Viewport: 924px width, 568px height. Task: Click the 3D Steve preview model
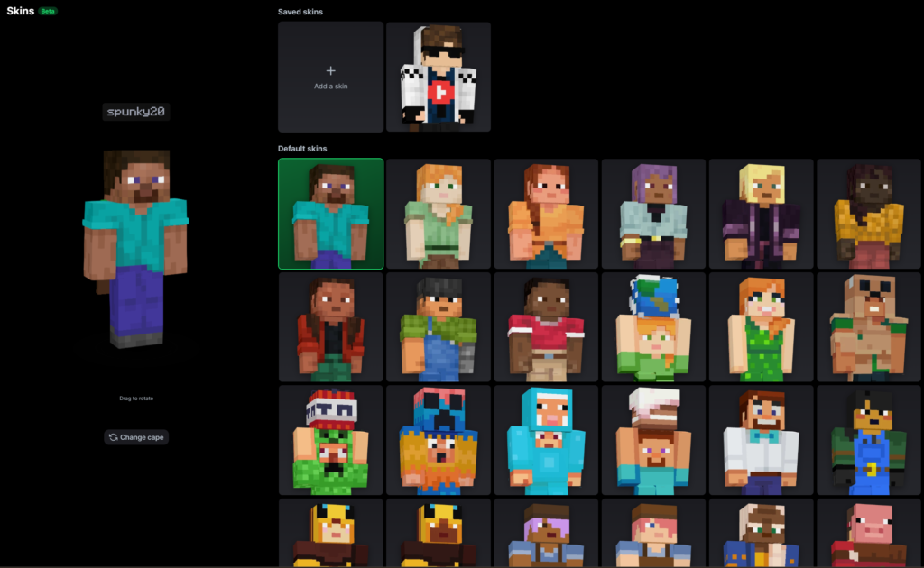(135, 248)
